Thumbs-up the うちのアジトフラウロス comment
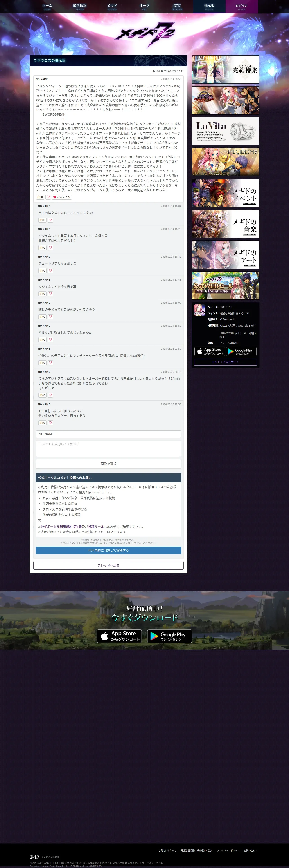 pos(43,395)
